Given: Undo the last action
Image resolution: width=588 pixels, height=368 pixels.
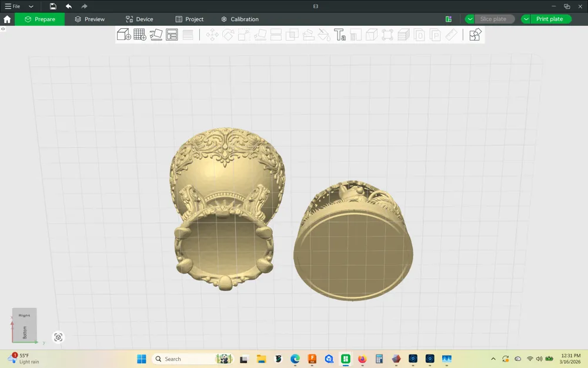Looking at the screenshot, I should (x=69, y=6).
